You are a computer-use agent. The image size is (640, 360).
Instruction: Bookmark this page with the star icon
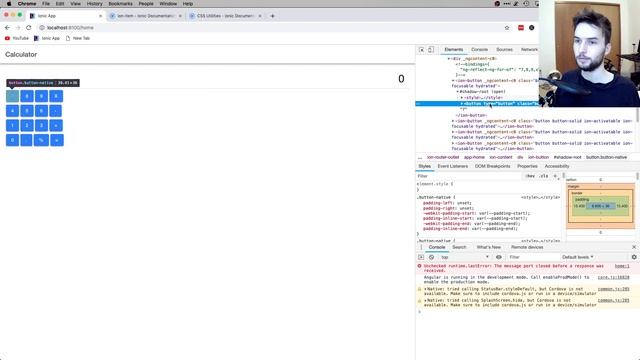507,28
